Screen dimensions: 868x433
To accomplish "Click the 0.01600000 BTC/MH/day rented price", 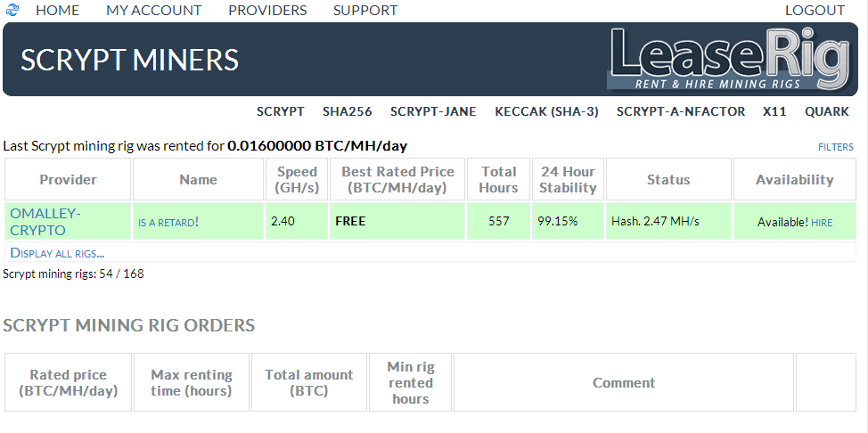I will coord(317,146).
